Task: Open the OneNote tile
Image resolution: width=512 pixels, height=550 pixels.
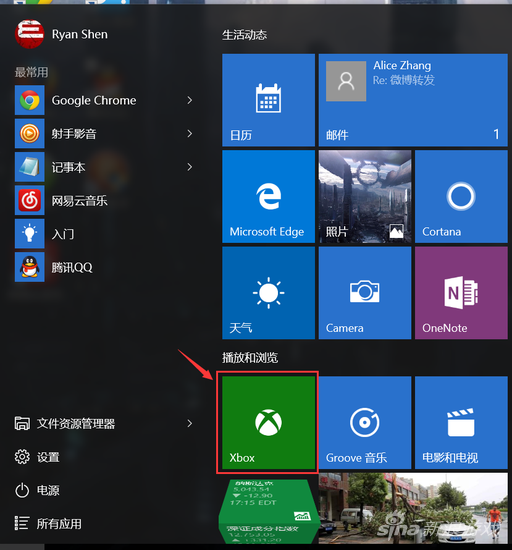Action: tap(461, 293)
